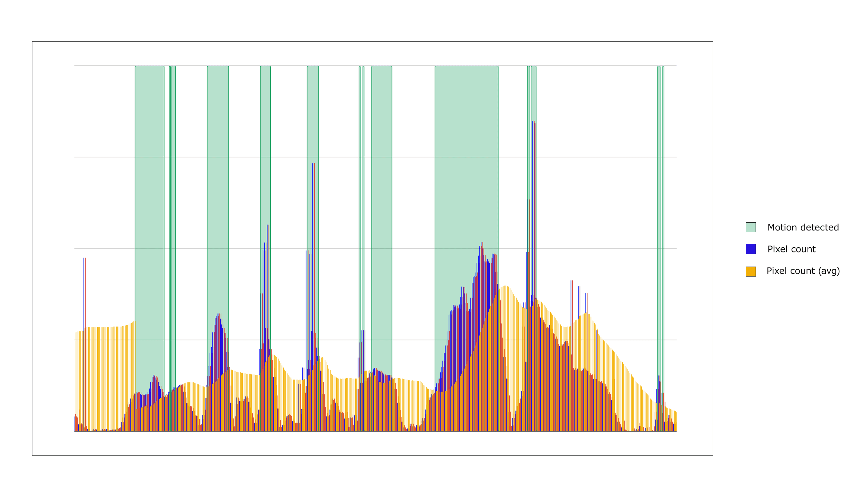Select the second wide green motion region
The height and width of the screenshot is (488, 868).
tap(218, 168)
